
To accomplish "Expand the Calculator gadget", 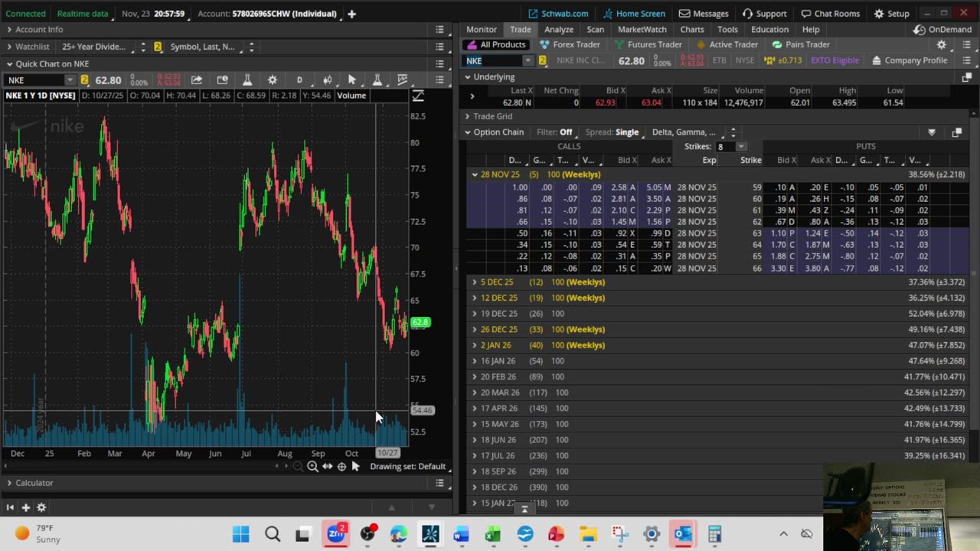I will 9,483.
